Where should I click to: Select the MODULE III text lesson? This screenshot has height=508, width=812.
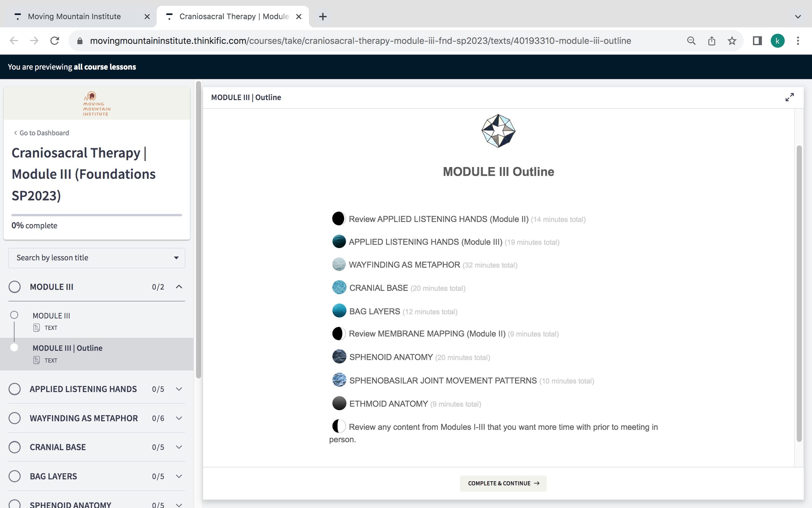click(x=51, y=316)
